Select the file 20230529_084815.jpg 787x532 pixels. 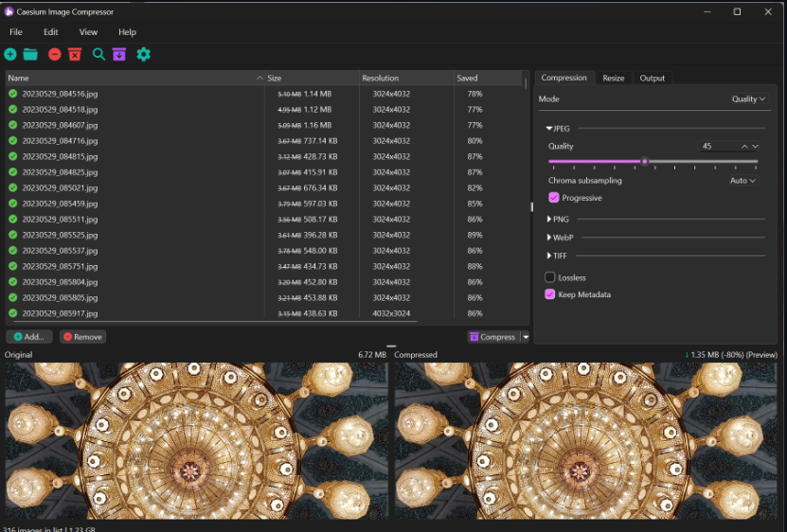click(61, 156)
